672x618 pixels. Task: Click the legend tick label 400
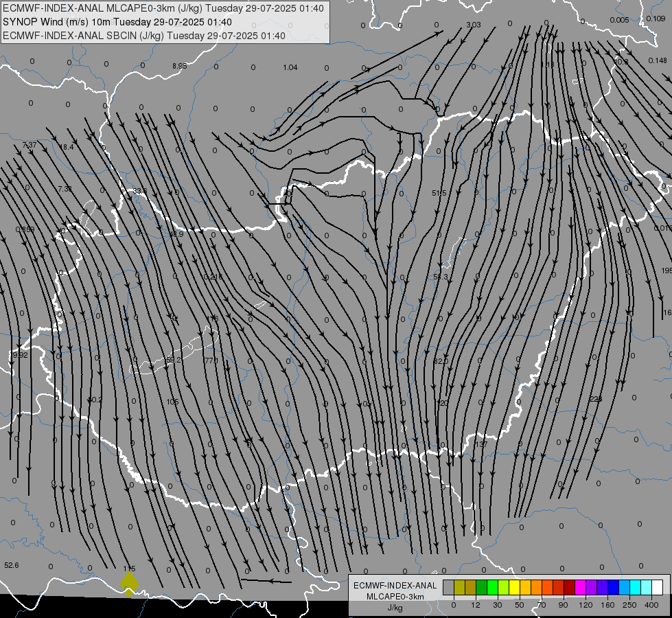pos(651,605)
